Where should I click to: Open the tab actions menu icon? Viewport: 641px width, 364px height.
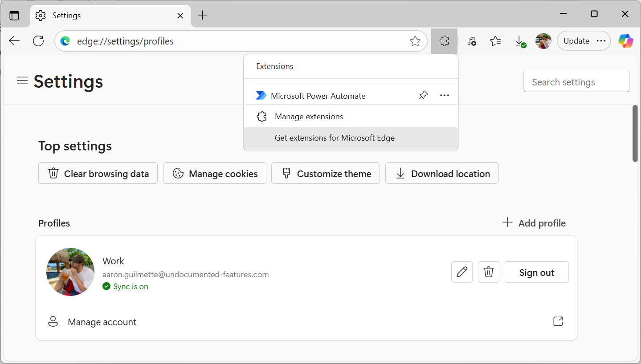tap(15, 15)
